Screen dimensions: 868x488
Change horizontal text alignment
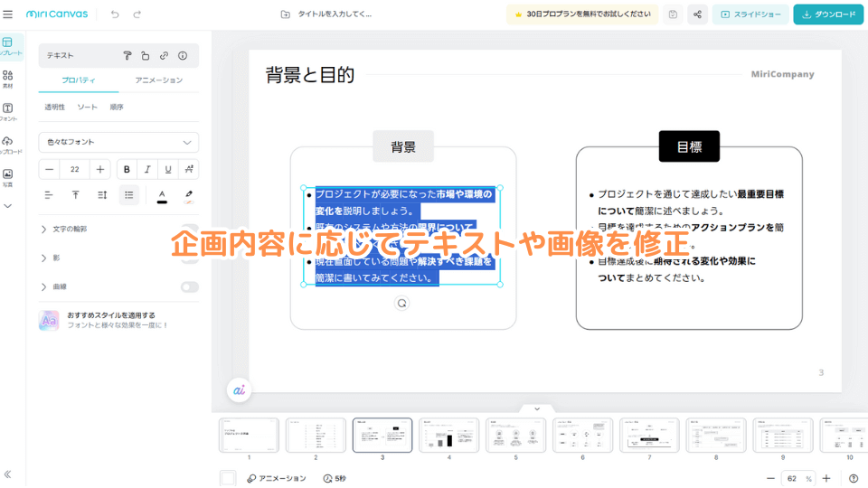point(49,195)
